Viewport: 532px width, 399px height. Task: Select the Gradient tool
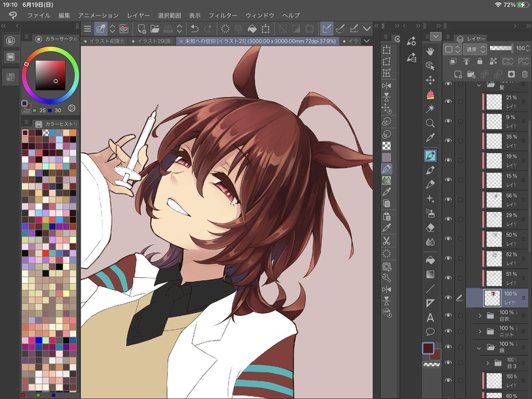click(430, 274)
